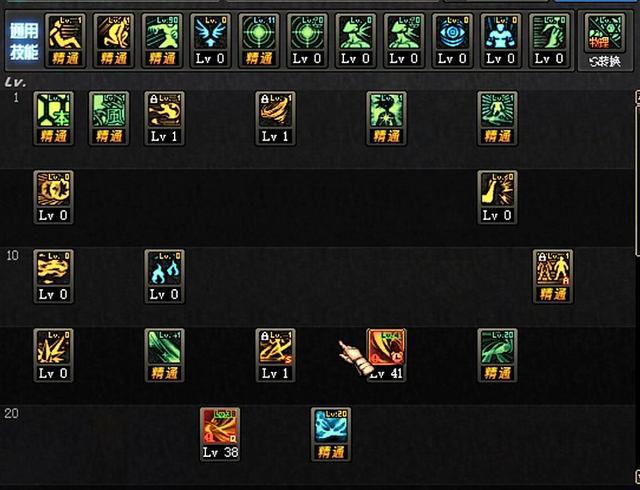Click the yellow sitting figure skill icon
This screenshot has height=490, width=640.
tap(65, 40)
